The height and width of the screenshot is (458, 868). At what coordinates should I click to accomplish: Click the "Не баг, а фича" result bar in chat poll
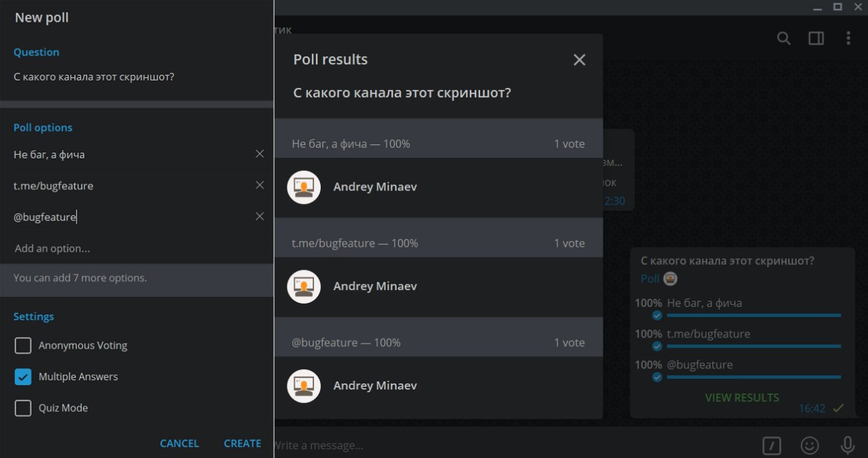tap(753, 315)
